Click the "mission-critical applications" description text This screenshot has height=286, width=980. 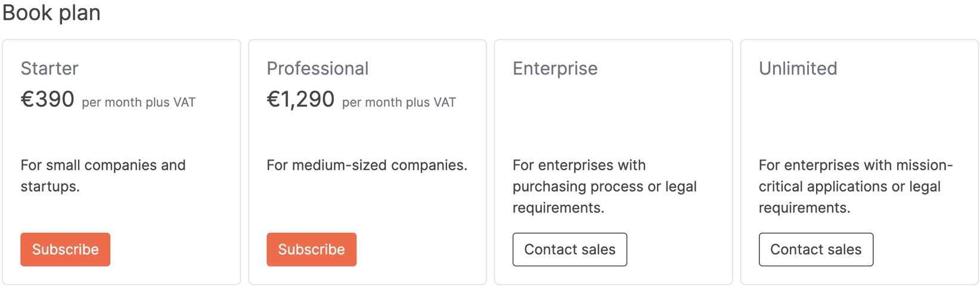tap(855, 176)
